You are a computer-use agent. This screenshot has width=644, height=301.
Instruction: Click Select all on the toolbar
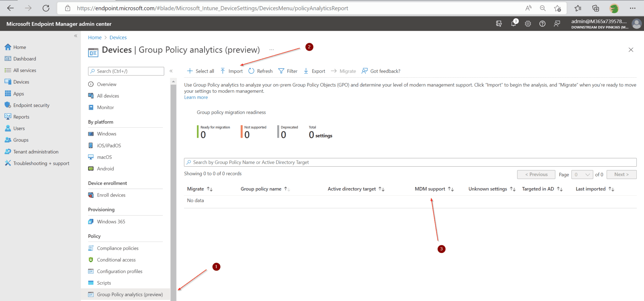click(200, 71)
